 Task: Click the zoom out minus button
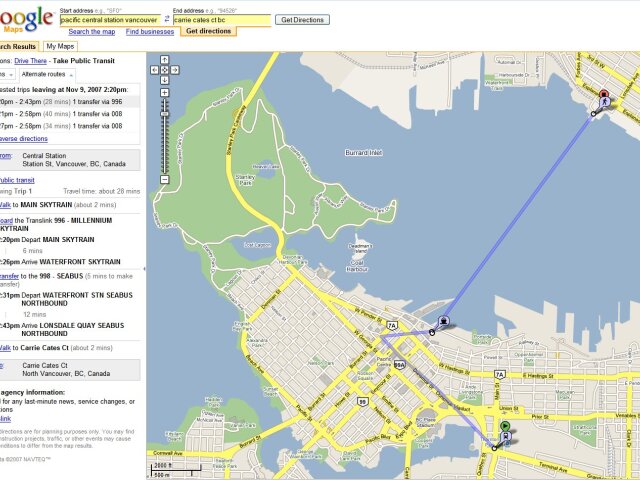tap(164, 179)
